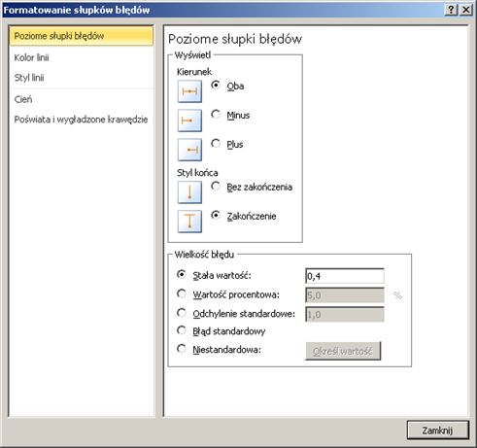Open Poświata i wygładzone krawędzie section

coord(81,120)
